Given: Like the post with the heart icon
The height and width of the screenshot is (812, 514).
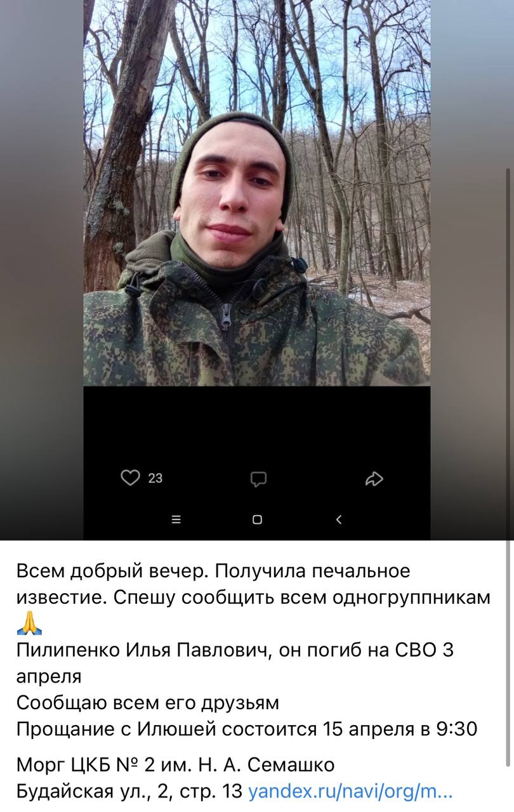Looking at the screenshot, I should coord(130,478).
